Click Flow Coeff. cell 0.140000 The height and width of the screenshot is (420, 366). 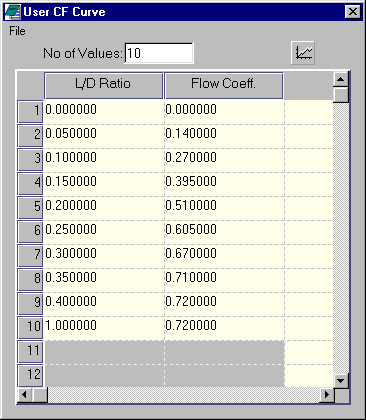pos(224,136)
